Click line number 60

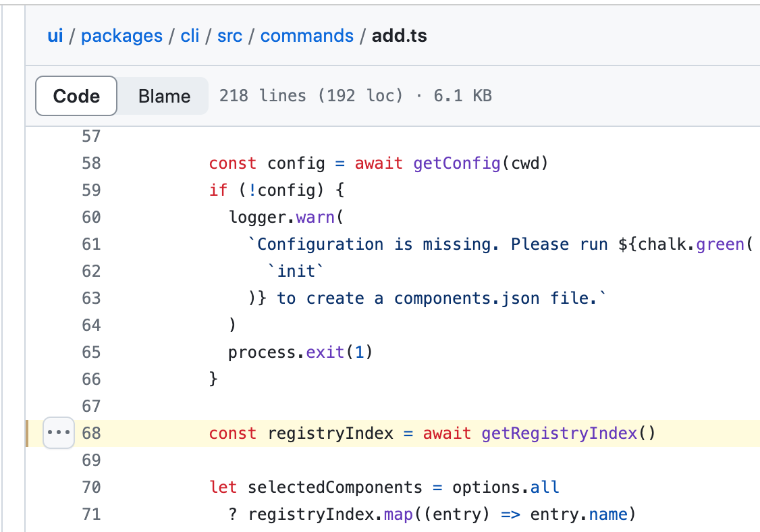pos(90,217)
